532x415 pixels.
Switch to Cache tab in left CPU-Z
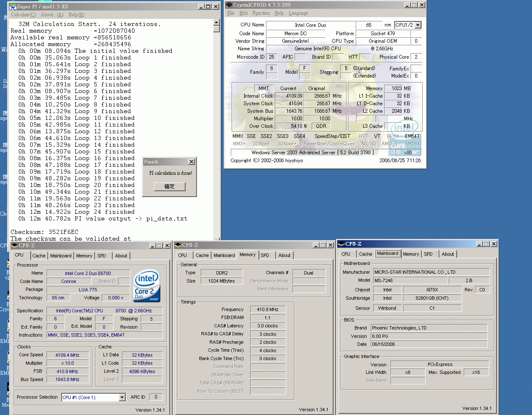pos(39,256)
